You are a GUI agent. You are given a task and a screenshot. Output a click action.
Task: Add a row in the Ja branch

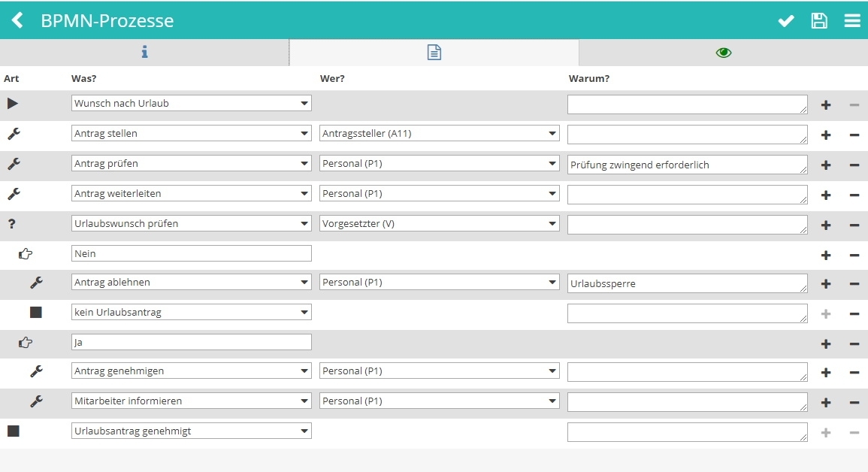coord(826,343)
